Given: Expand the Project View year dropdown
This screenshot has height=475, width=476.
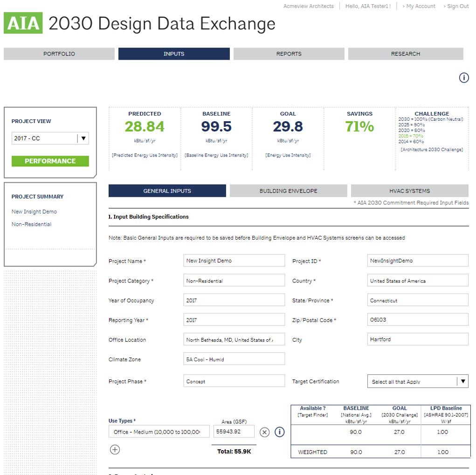Looking at the screenshot, I should pyautogui.click(x=83, y=138).
